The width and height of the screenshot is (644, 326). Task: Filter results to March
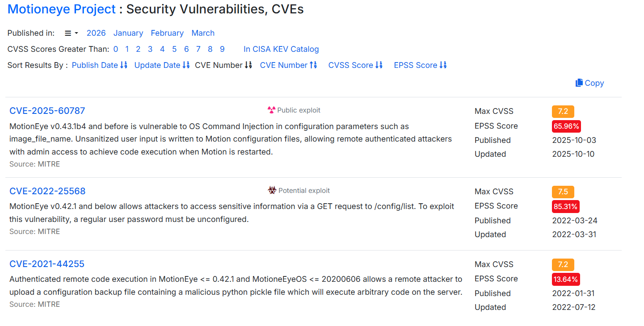click(x=203, y=33)
